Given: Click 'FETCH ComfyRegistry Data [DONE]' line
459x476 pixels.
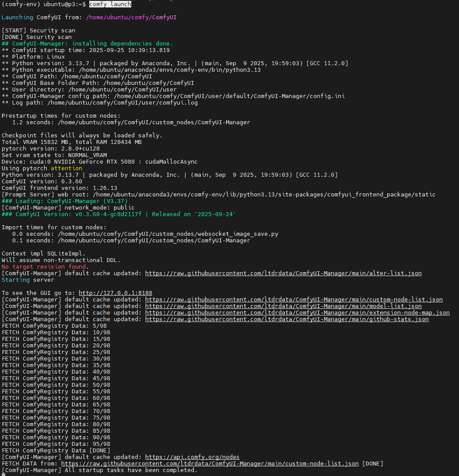Looking at the screenshot, I should pos(56,451).
